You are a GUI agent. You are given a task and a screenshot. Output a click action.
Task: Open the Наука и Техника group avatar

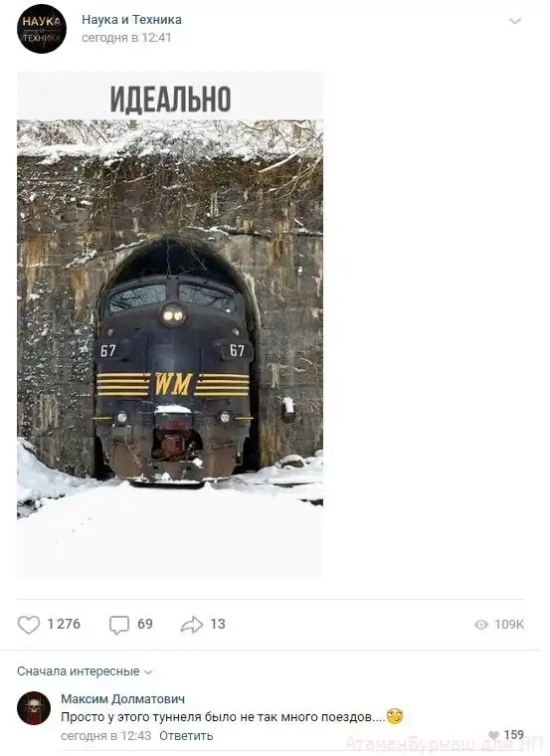tap(42, 29)
